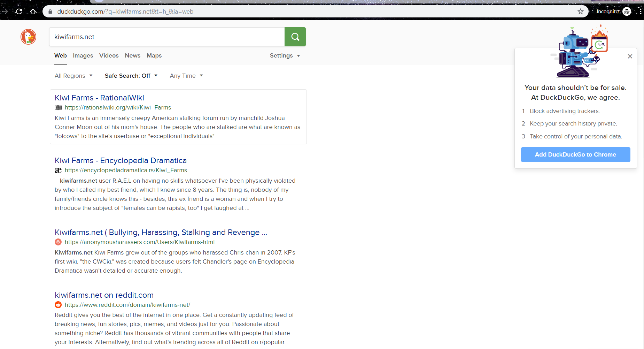Click 'Block advertising trackers.' text
The image size is (644, 349).
(565, 111)
